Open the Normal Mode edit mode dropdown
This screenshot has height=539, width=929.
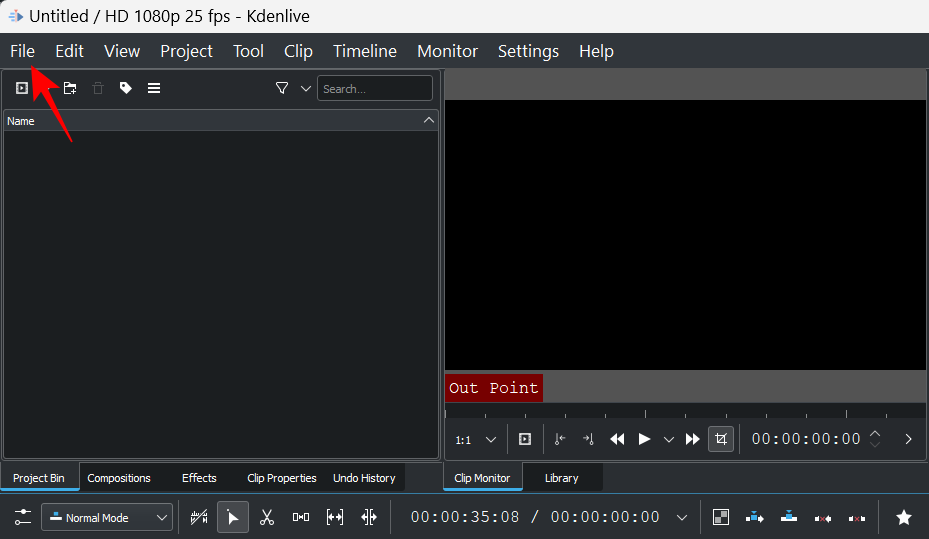point(107,518)
